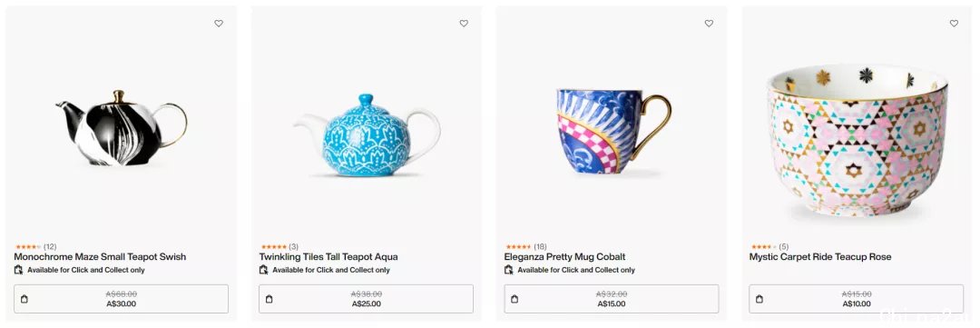Save Mystic Carpet Ride Teacup with heart icon
Screen dimensions: 980x328
coord(954,23)
